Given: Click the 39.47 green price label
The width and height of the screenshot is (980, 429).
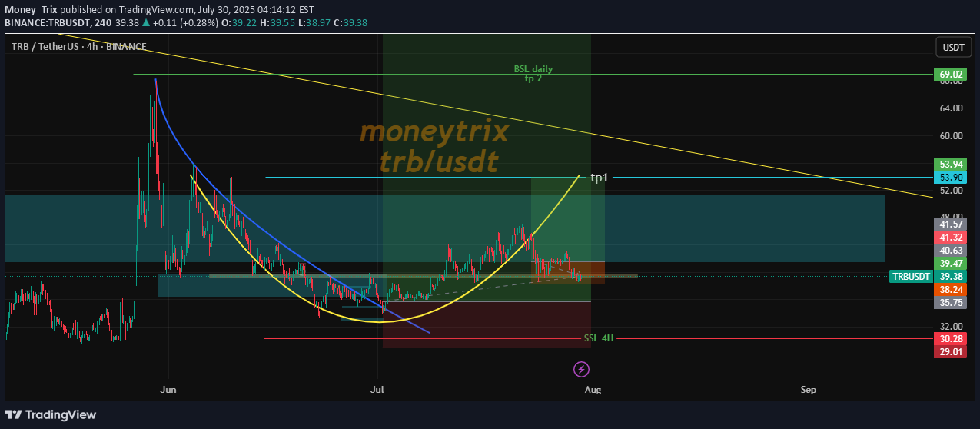Looking at the screenshot, I should (951, 263).
